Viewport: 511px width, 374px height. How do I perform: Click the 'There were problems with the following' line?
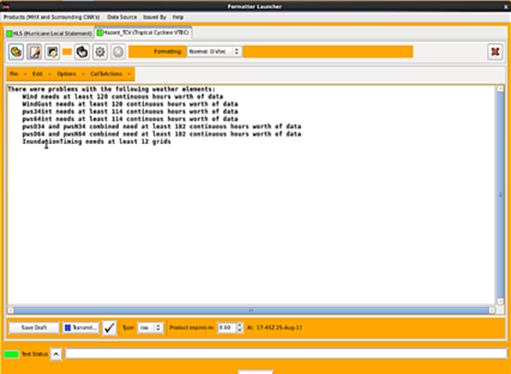coord(112,89)
